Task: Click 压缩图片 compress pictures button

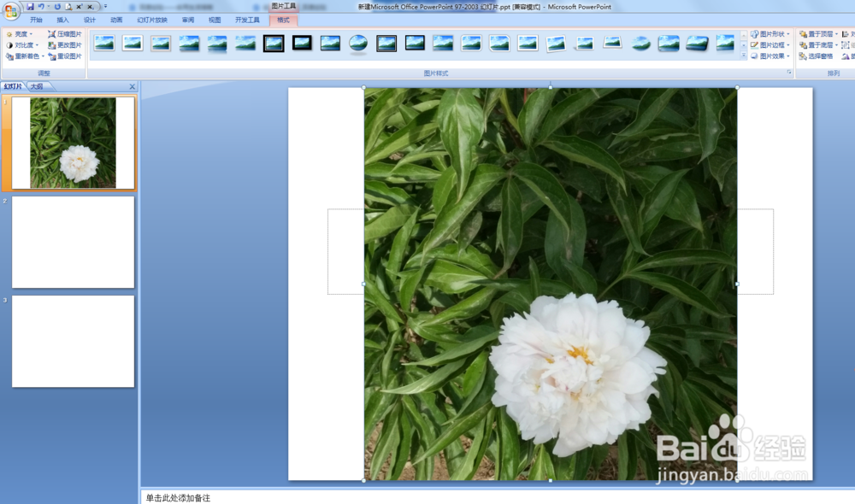Action: [65, 34]
